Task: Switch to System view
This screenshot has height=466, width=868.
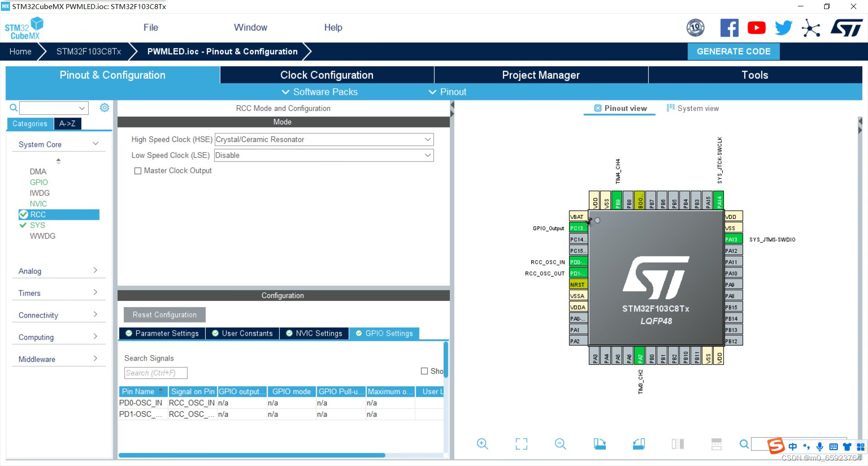Action: [x=693, y=108]
